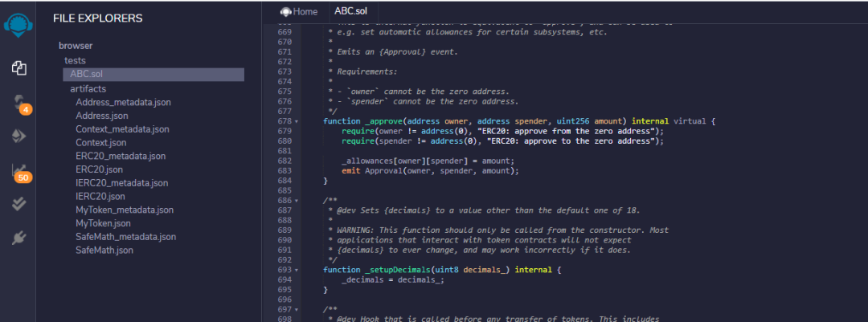The height and width of the screenshot is (322, 868).
Task: Open SafeMath_metadata.json file
Action: point(125,237)
